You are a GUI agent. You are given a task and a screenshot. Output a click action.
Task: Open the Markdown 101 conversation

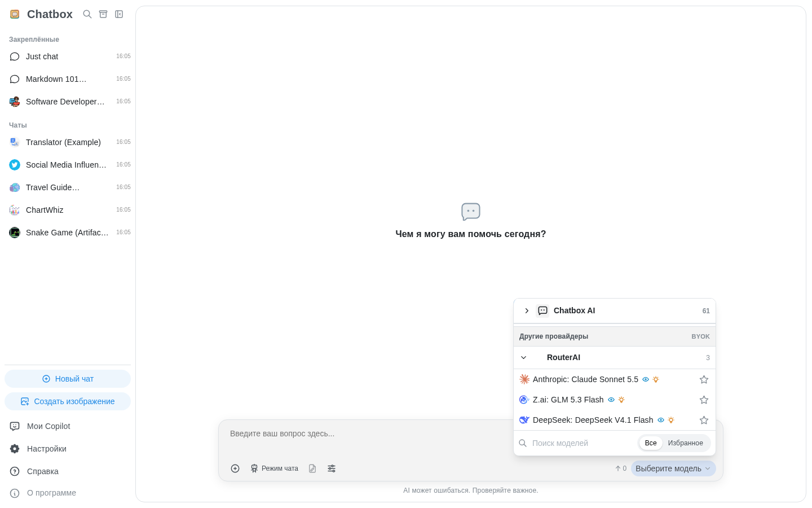tap(68, 79)
